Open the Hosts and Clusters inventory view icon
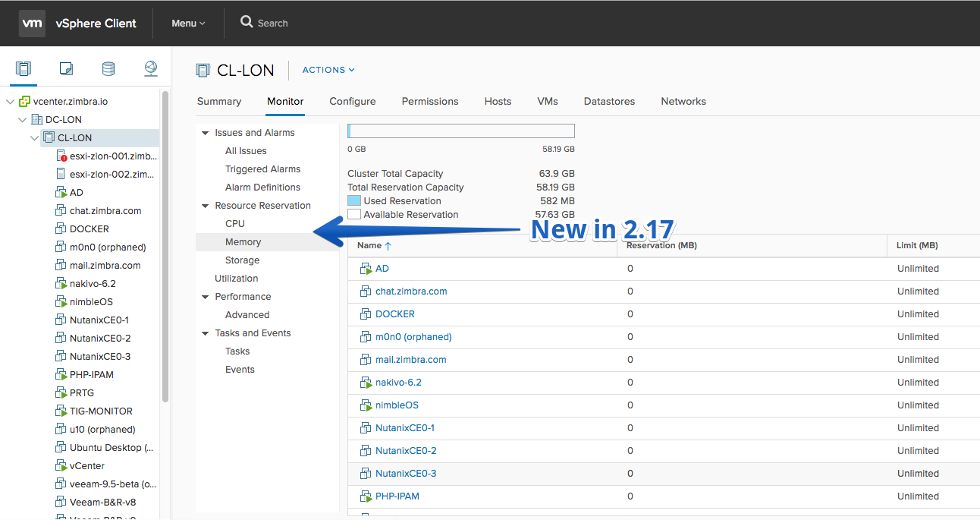This screenshot has height=520, width=980. pyautogui.click(x=24, y=69)
